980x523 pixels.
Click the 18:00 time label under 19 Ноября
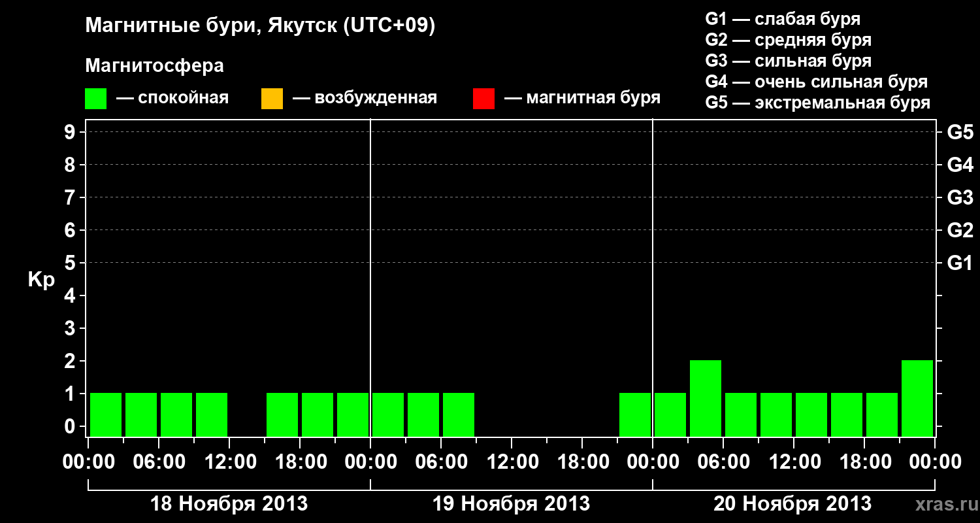click(x=582, y=462)
